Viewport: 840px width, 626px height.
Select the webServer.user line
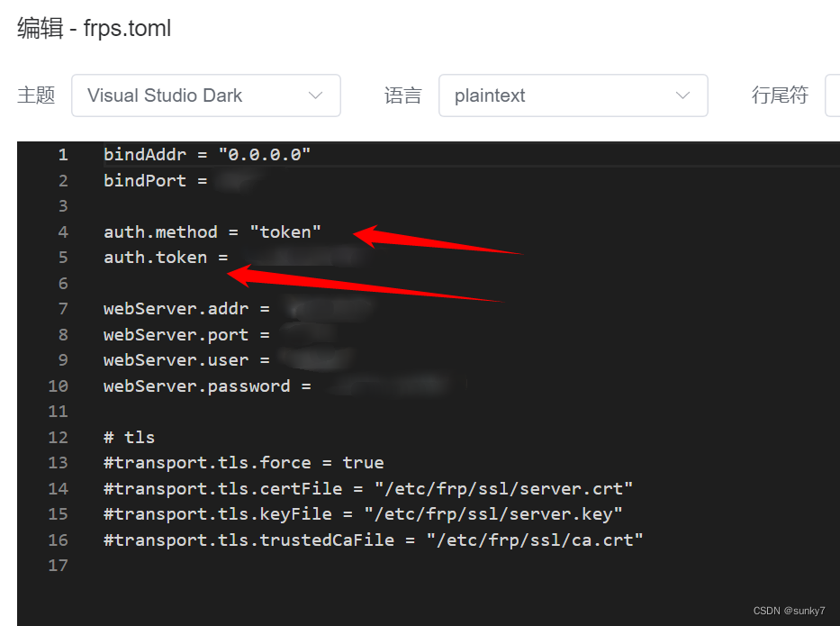pyautogui.click(x=185, y=360)
